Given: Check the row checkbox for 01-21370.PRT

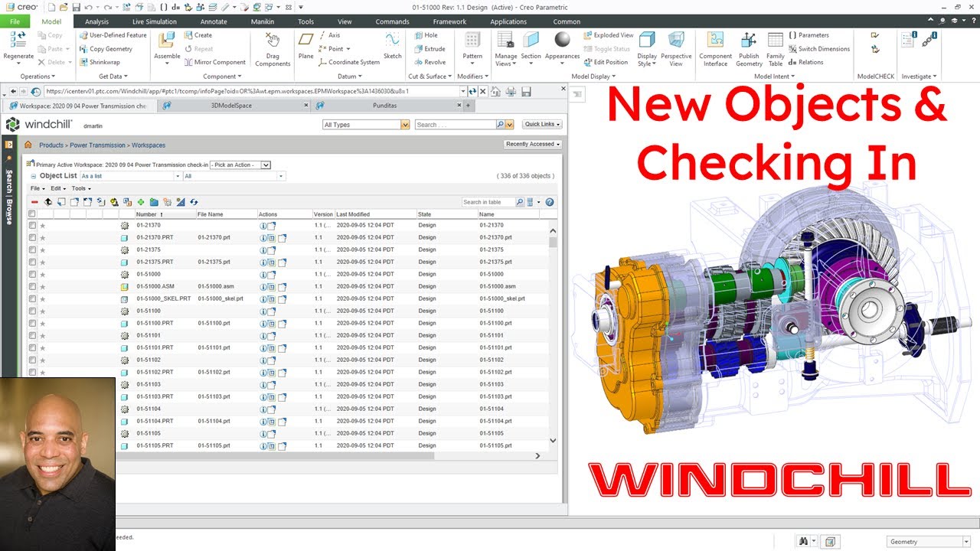Looking at the screenshot, I should pos(32,237).
